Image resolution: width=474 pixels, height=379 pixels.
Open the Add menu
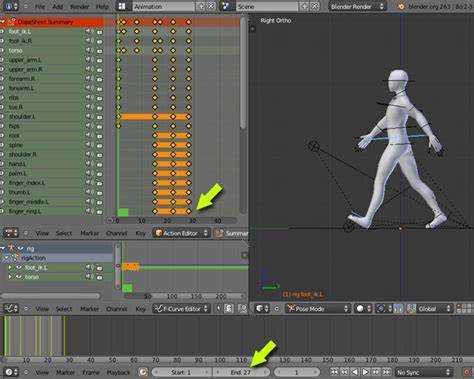point(57,6)
